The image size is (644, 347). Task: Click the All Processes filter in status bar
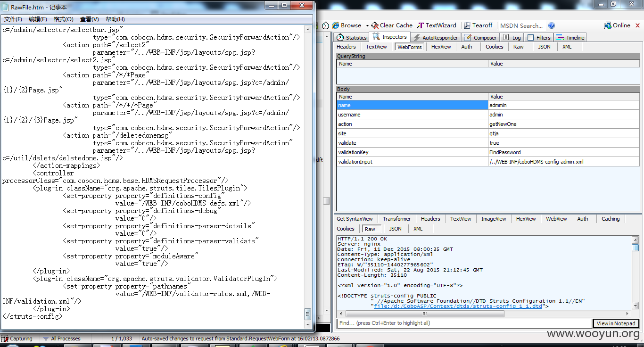point(61,339)
